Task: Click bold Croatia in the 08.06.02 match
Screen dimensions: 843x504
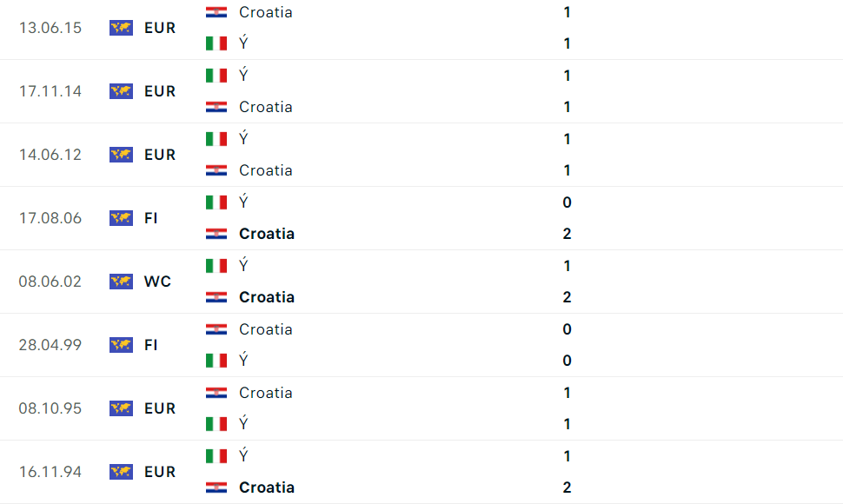Action: coord(267,297)
